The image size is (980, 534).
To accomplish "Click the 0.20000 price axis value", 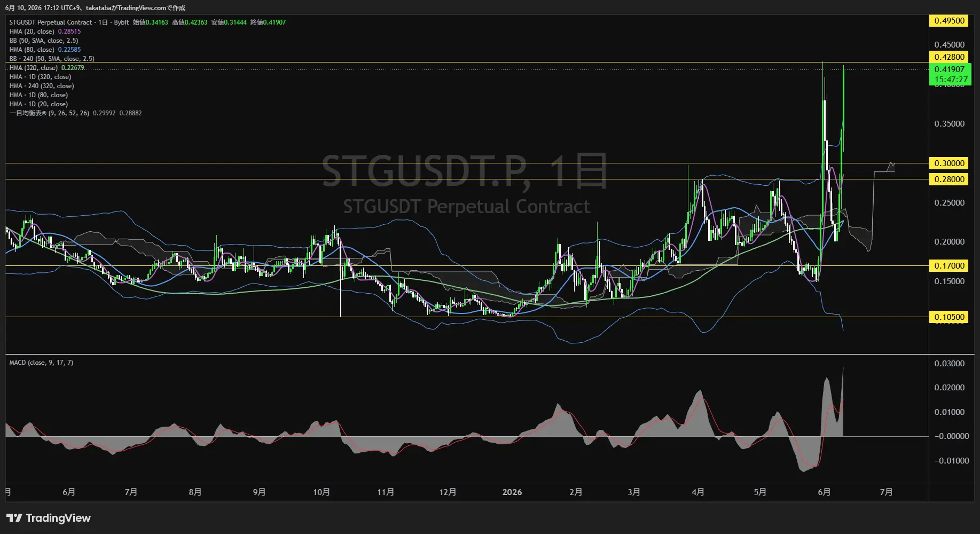I will 950,242.
